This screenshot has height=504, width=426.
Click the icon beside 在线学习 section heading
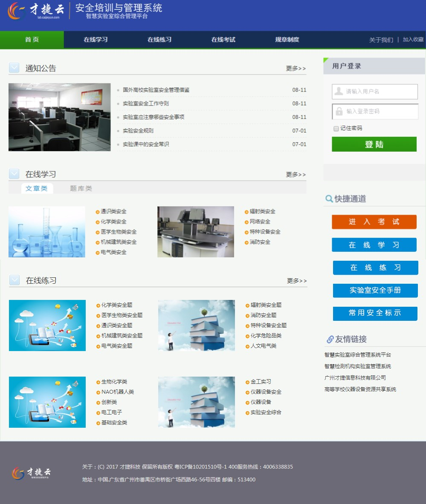[14, 174]
